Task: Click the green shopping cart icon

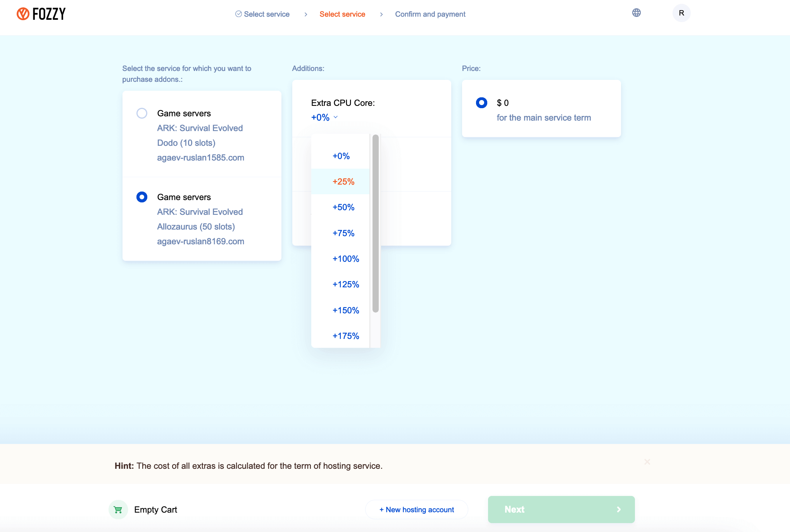Action: [x=118, y=510]
